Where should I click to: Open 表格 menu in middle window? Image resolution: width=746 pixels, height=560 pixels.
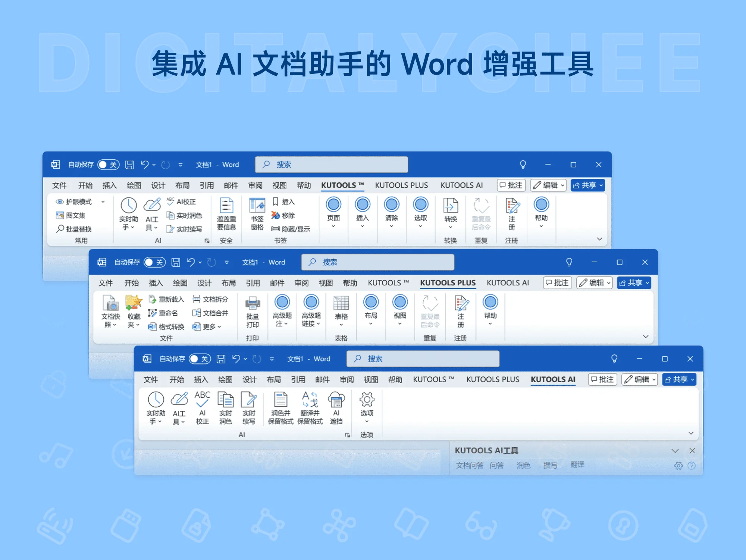coord(341,311)
